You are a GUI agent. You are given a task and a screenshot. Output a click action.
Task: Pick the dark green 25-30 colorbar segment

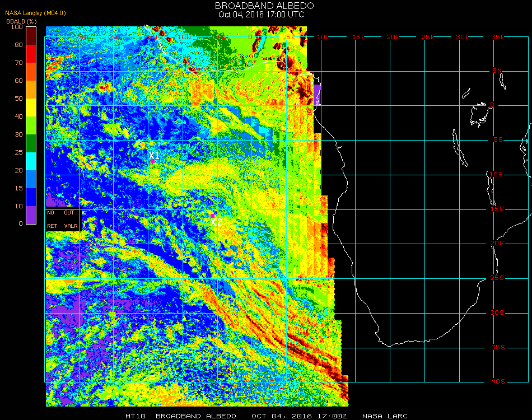click(x=31, y=143)
